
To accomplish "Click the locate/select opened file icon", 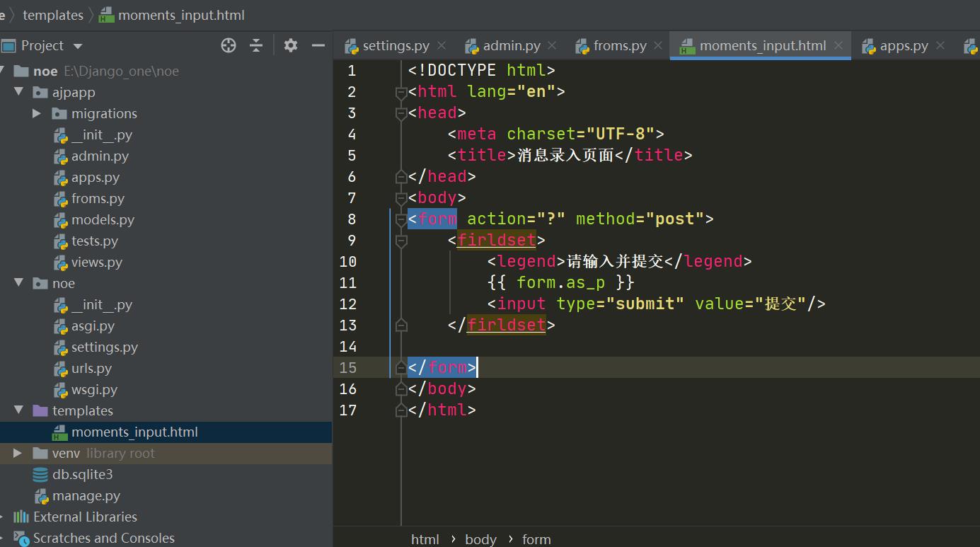I will point(229,45).
